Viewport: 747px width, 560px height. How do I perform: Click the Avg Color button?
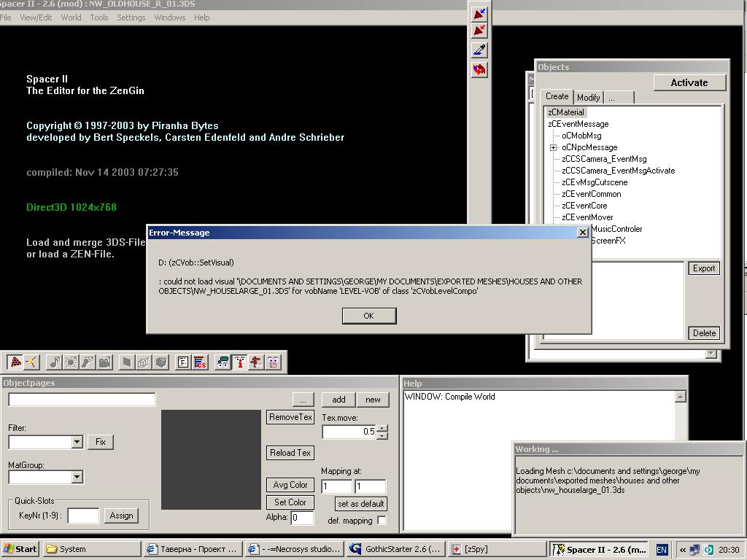290,485
